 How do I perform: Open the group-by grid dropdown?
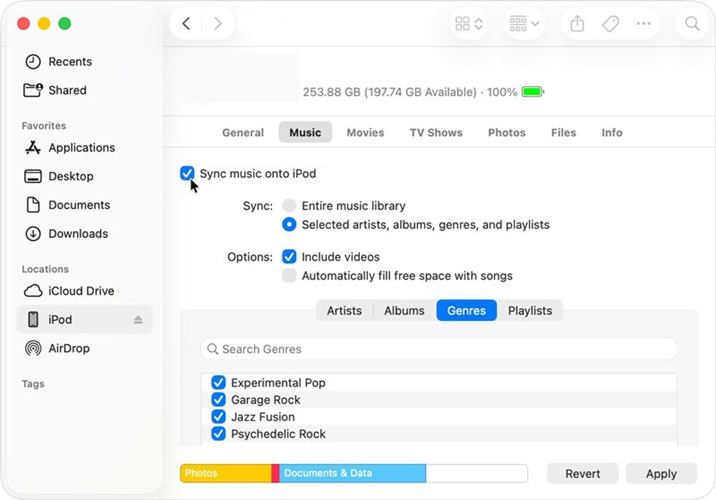coord(524,23)
